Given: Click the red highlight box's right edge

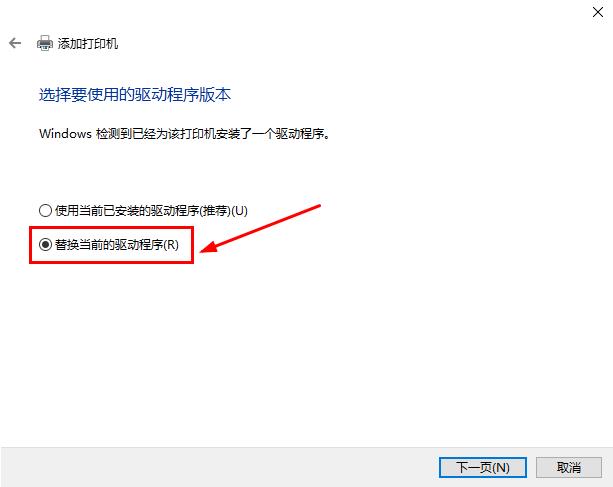Looking at the screenshot, I should coord(192,245).
